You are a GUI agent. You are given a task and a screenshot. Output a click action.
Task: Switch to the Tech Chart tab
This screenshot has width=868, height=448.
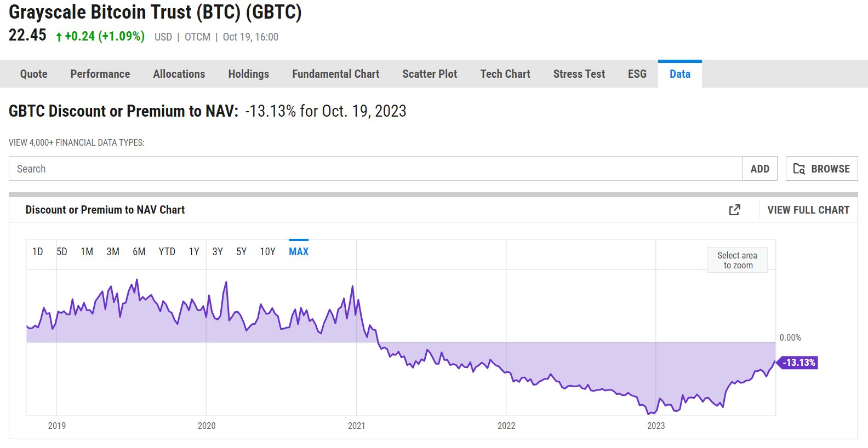(505, 73)
